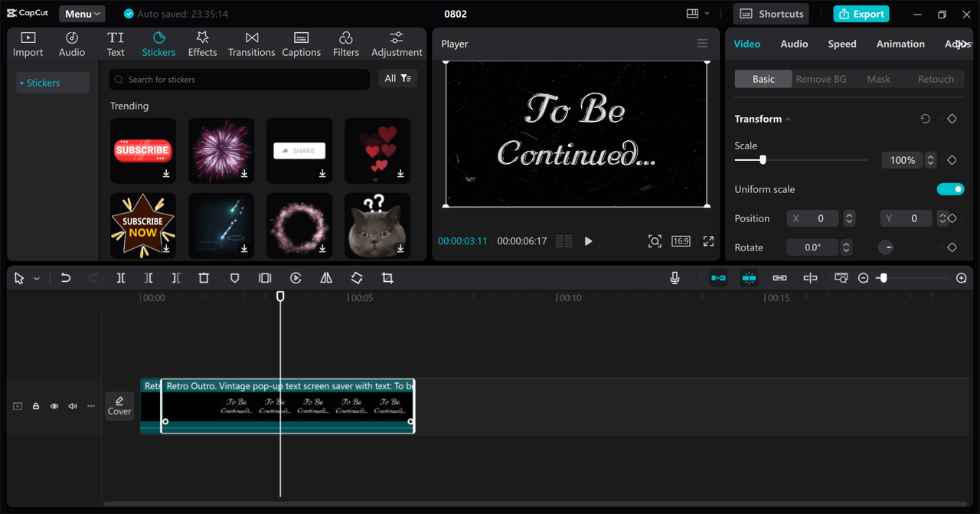Open the player fullscreen view
980x514 pixels.
coord(708,241)
